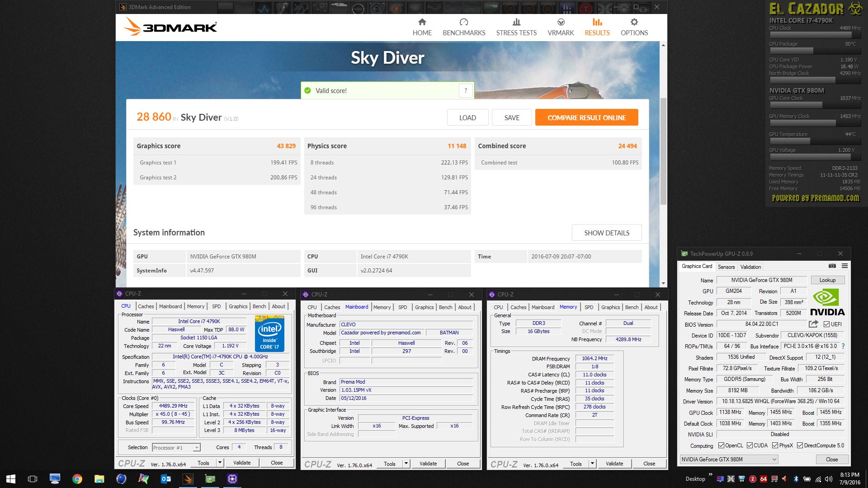Open the BENCHMARKS section in 3DMark
Screen dimensions: 868x488
pyautogui.click(x=464, y=27)
